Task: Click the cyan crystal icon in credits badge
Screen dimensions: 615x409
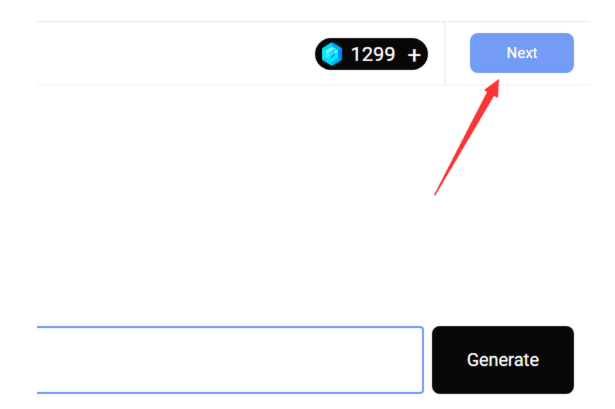Action: (332, 55)
